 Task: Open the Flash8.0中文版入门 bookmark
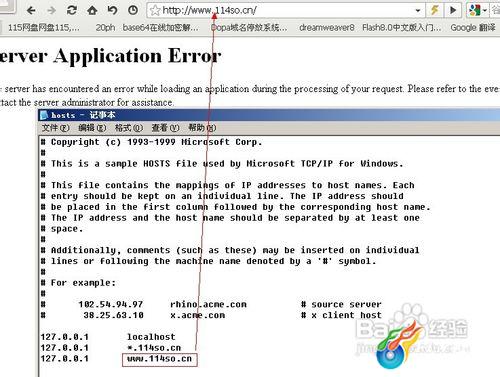pos(402,28)
